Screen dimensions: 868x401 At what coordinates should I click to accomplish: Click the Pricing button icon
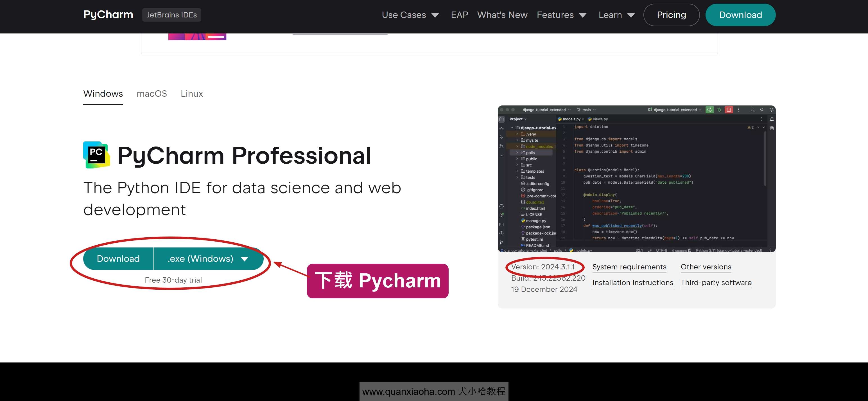pyautogui.click(x=671, y=15)
